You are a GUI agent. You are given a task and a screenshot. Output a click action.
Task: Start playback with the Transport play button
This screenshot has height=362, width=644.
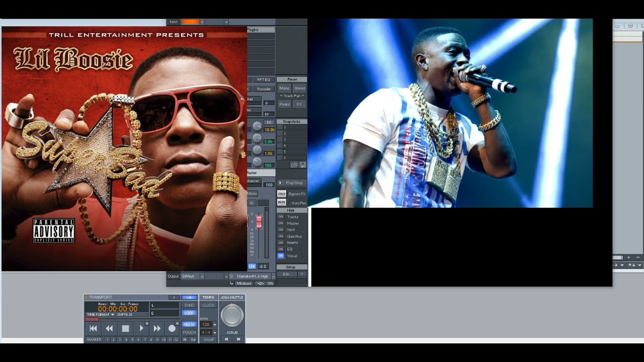point(141,328)
